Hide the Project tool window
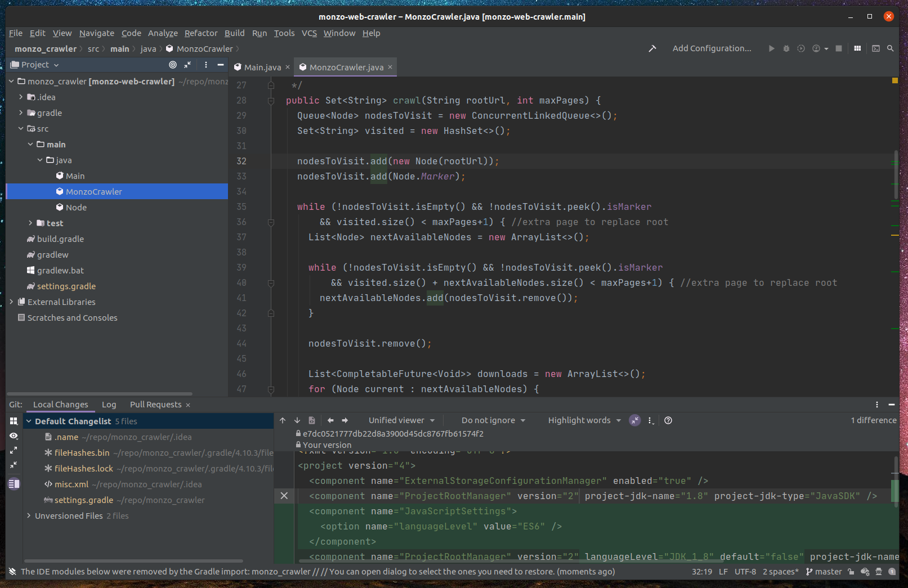Viewport: 908px width, 588px height. (x=221, y=65)
